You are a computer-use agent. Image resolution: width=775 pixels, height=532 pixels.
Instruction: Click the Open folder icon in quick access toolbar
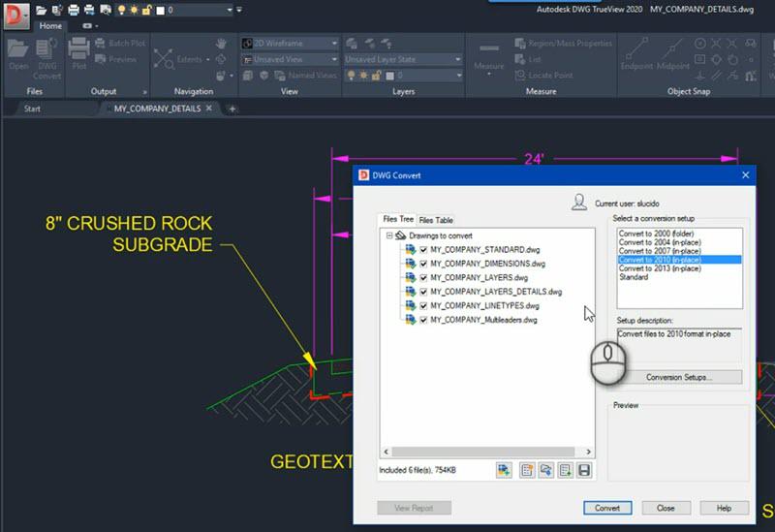point(42,10)
